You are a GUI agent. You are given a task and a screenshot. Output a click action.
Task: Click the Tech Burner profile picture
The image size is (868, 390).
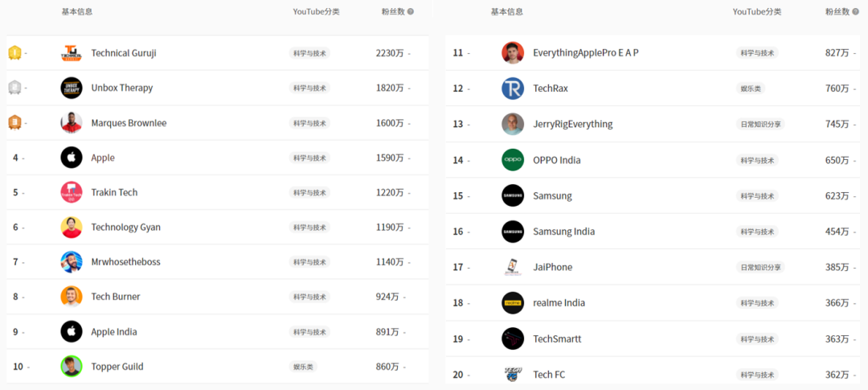(72, 297)
